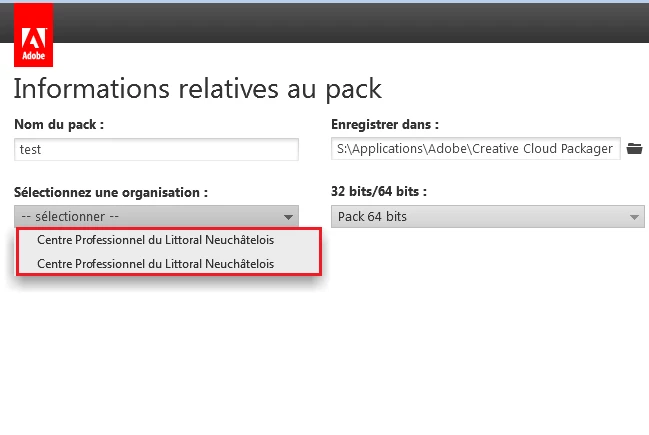Click the 'Informations relatives au pack' heading
The height and width of the screenshot is (435, 649).
pyautogui.click(x=197, y=89)
